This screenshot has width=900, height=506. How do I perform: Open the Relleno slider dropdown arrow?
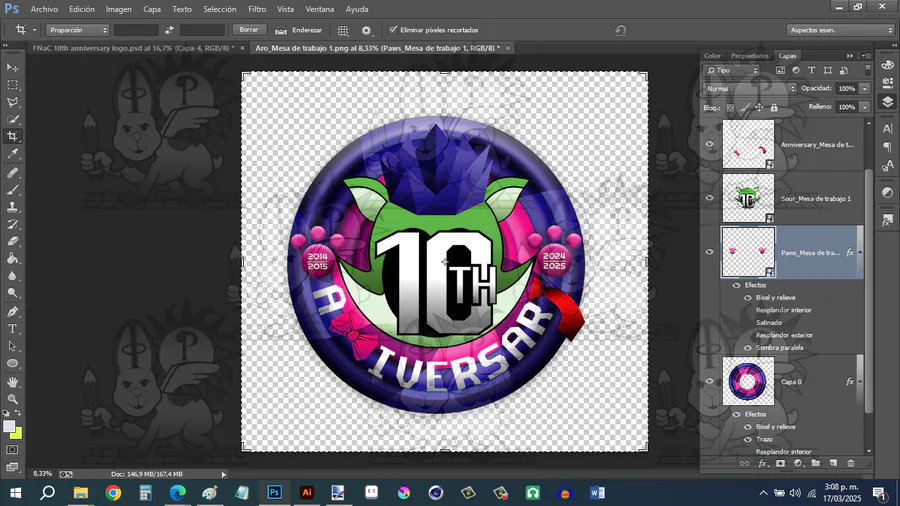(864, 107)
